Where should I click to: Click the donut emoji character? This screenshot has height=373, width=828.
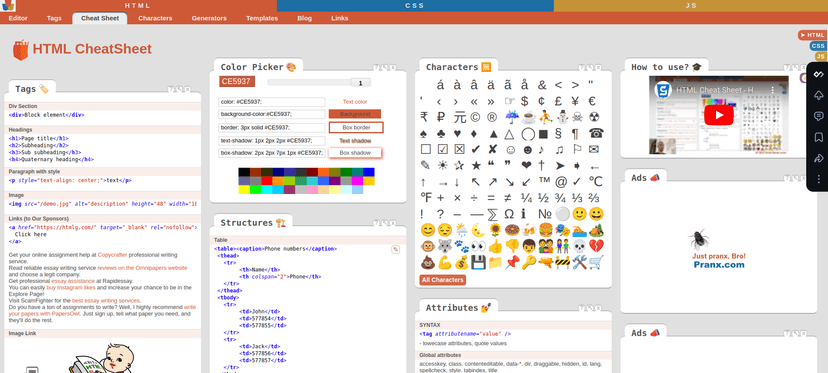click(x=512, y=230)
